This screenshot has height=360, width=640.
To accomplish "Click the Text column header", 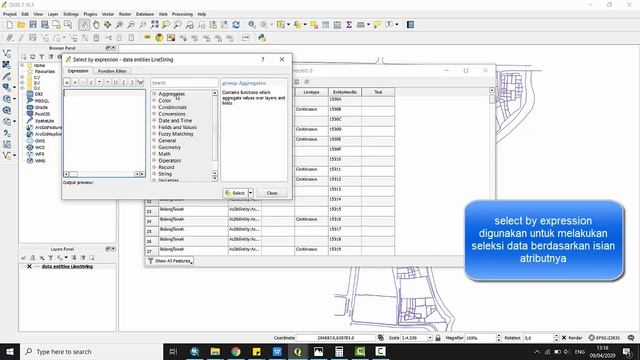I will pyautogui.click(x=378, y=92).
